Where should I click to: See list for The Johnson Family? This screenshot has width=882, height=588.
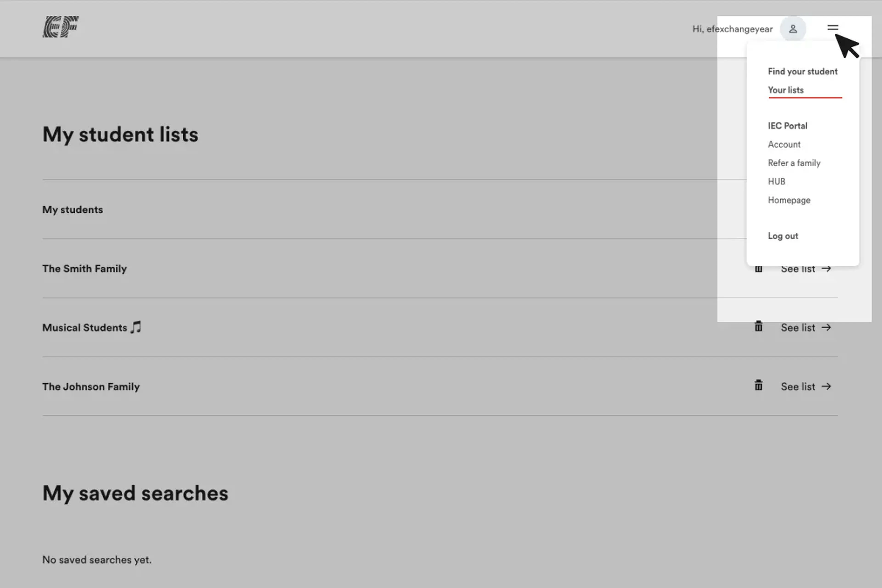(806, 386)
